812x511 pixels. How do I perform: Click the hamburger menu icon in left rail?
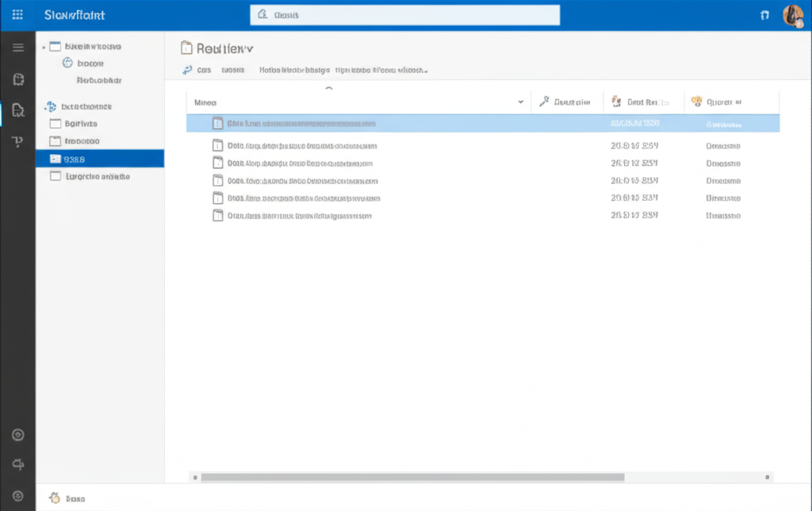coord(17,46)
